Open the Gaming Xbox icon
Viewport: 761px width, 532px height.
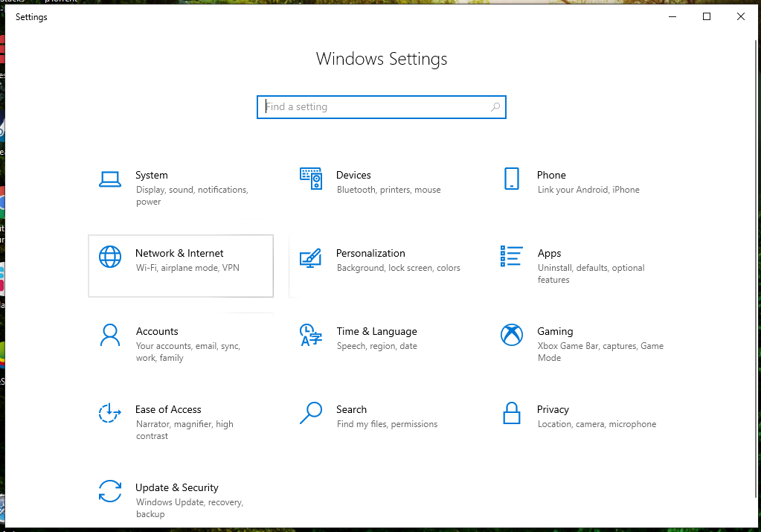click(x=512, y=335)
